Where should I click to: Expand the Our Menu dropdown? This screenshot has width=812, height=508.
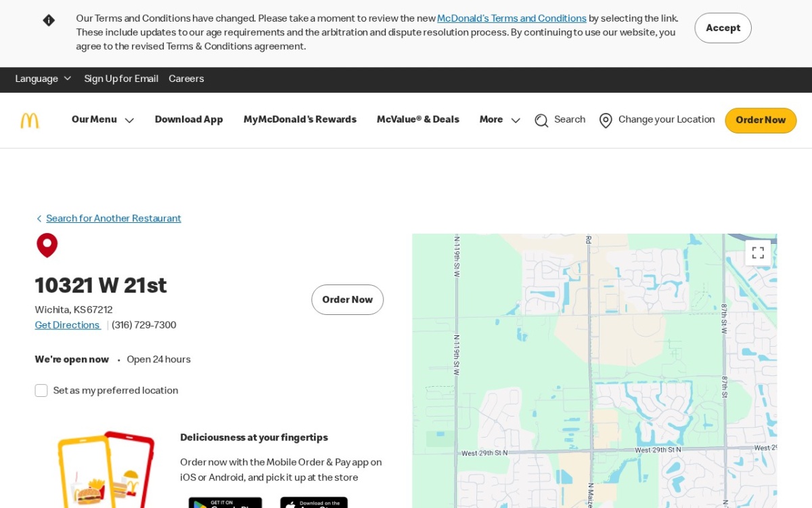point(103,120)
